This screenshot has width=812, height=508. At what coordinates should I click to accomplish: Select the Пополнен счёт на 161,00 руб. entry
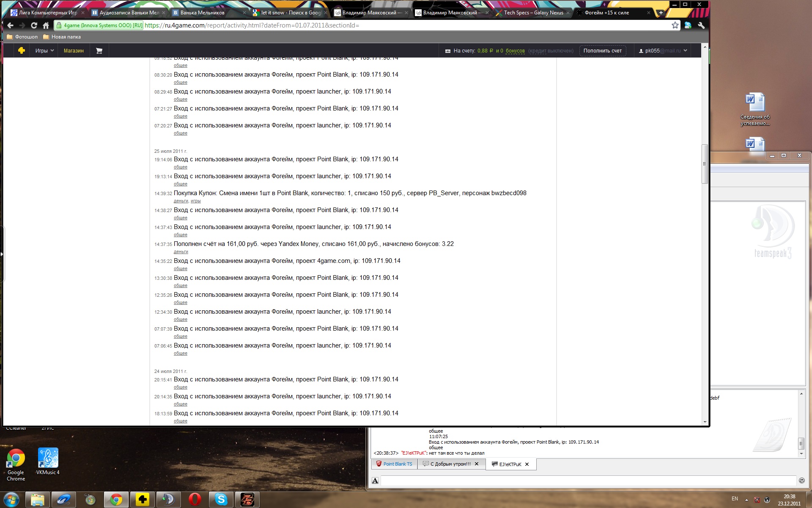(313, 244)
